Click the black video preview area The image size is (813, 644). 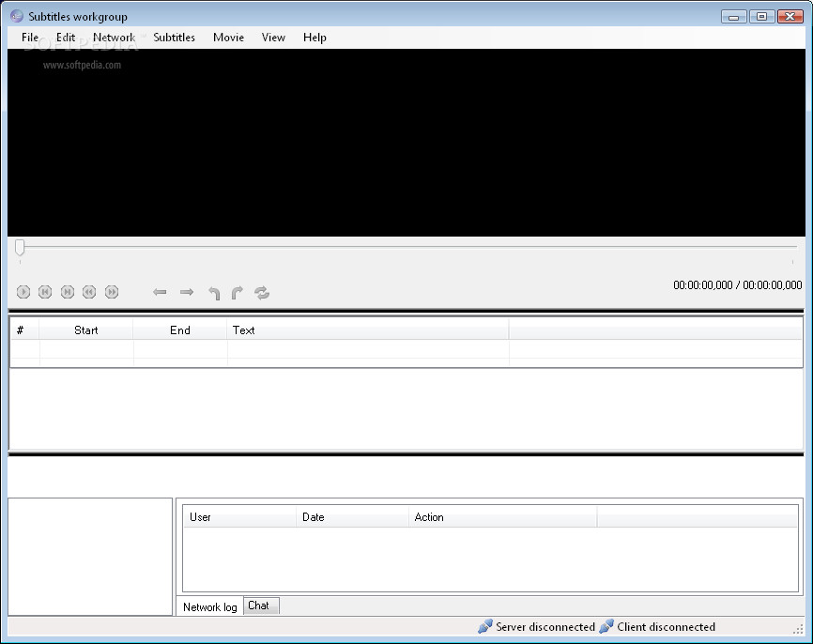point(406,143)
